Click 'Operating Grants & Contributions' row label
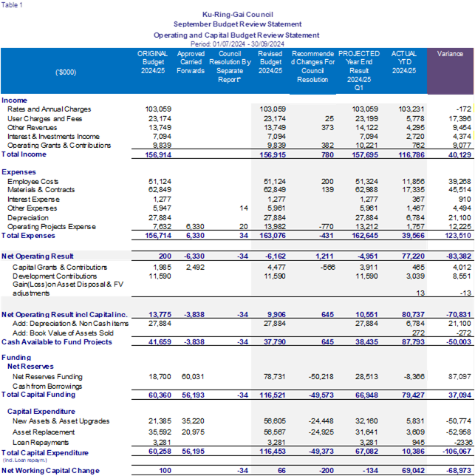Screen dimensions: 475x476 click(59, 146)
